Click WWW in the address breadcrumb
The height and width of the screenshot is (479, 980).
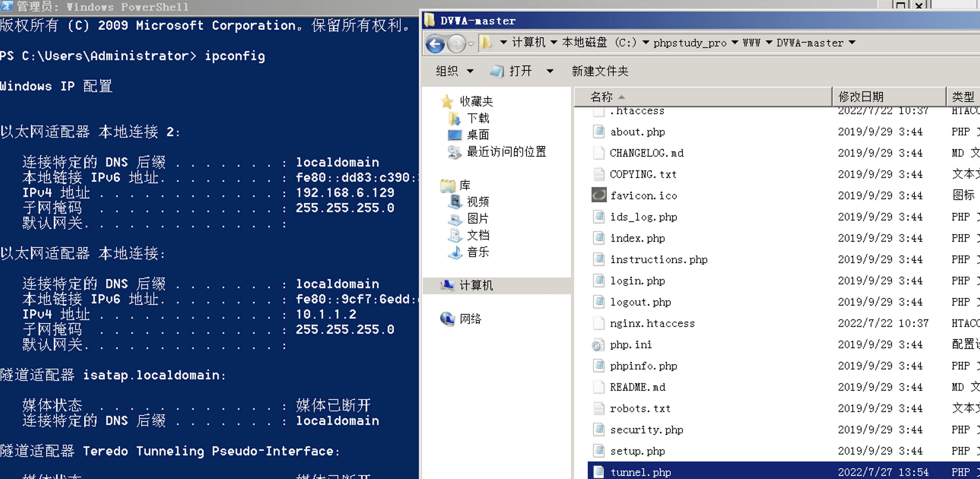pyautogui.click(x=752, y=43)
